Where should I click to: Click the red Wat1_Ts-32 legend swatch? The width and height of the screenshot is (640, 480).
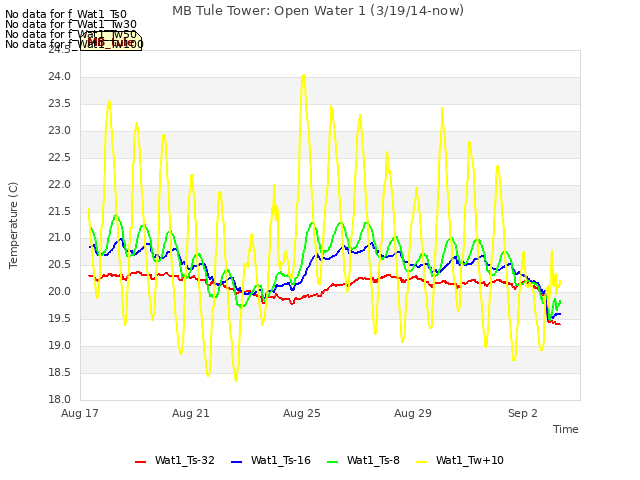click(140, 462)
